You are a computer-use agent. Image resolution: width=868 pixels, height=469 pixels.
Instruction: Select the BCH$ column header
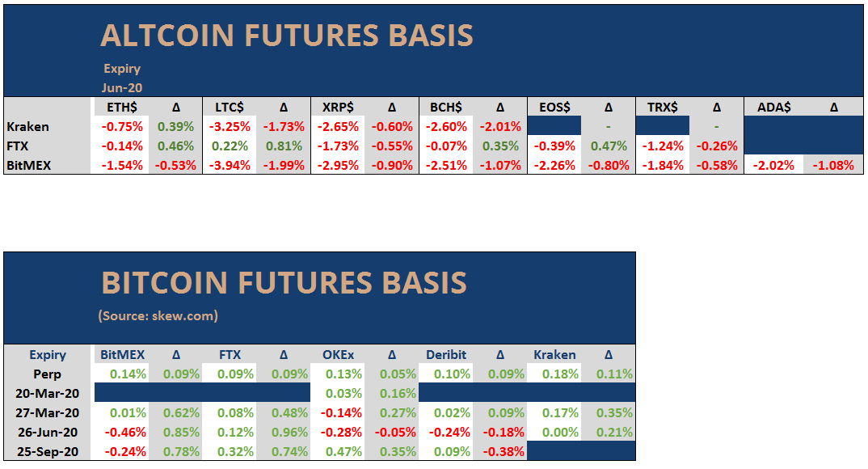coord(446,107)
